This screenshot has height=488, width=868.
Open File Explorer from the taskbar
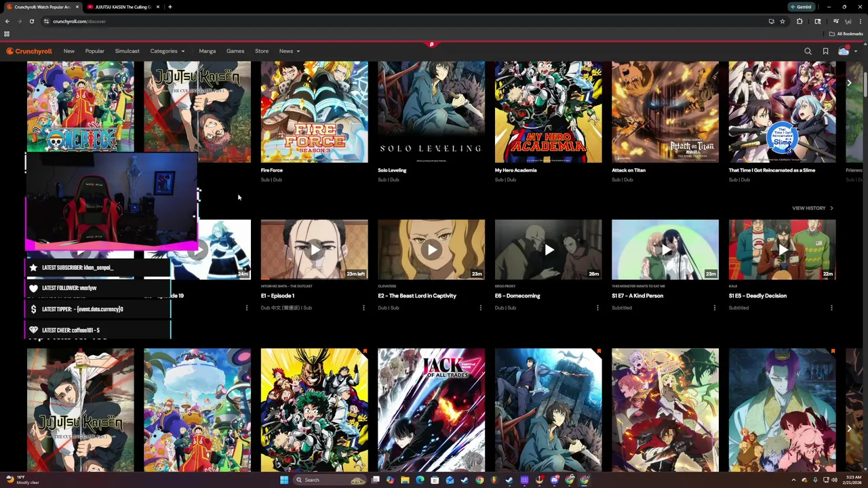coord(405,480)
